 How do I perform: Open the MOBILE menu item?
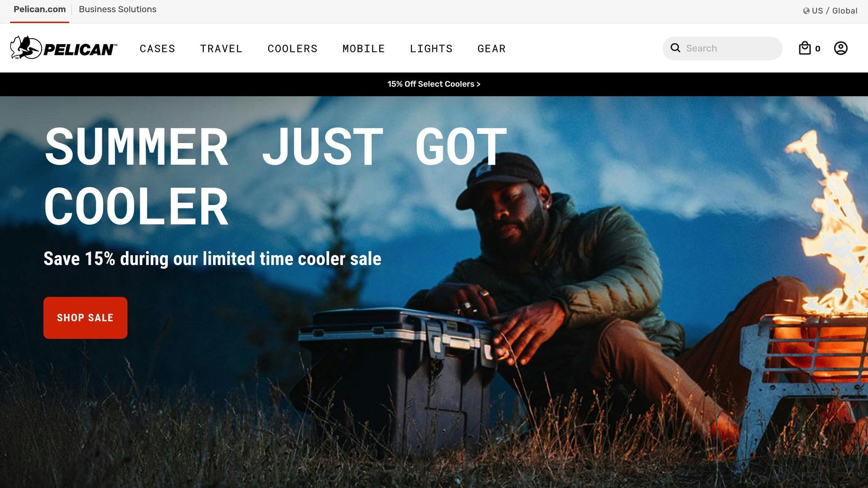[x=364, y=49]
